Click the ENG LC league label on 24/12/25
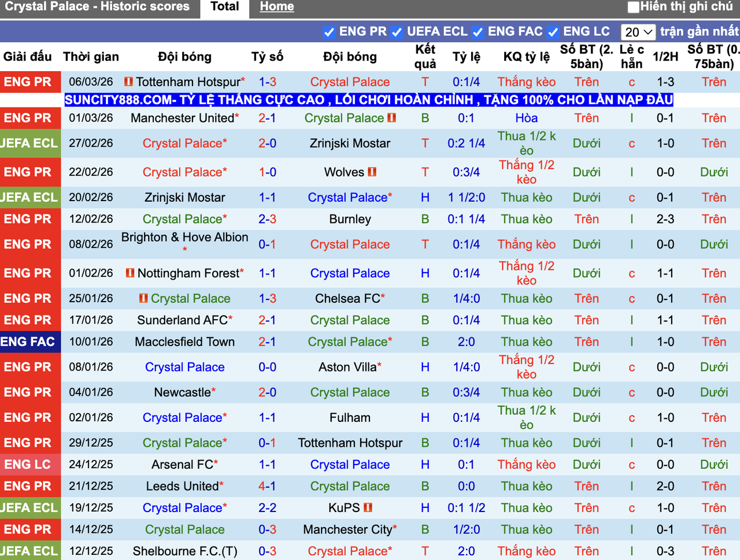This screenshot has width=740, height=560. [x=30, y=465]
